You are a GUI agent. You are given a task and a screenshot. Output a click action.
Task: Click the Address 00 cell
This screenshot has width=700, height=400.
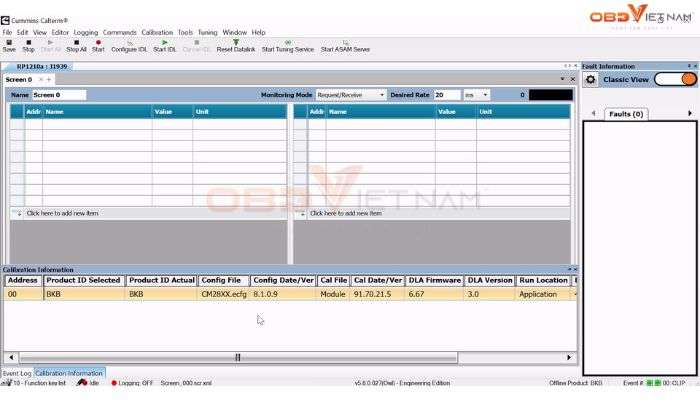(24, 294)
